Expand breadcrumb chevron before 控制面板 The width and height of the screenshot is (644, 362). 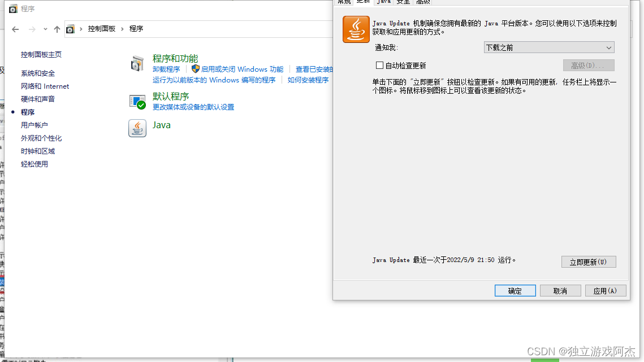81,29
